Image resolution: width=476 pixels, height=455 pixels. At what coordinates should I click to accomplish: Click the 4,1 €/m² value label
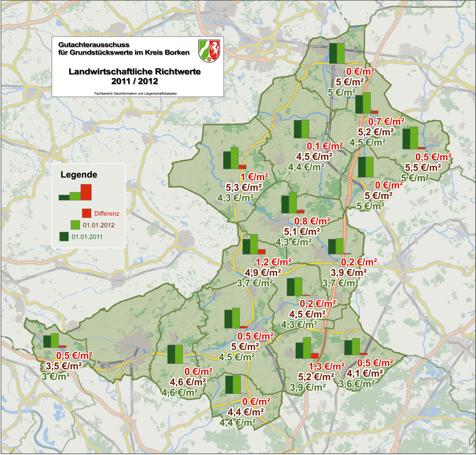click(x=365, y=374)
